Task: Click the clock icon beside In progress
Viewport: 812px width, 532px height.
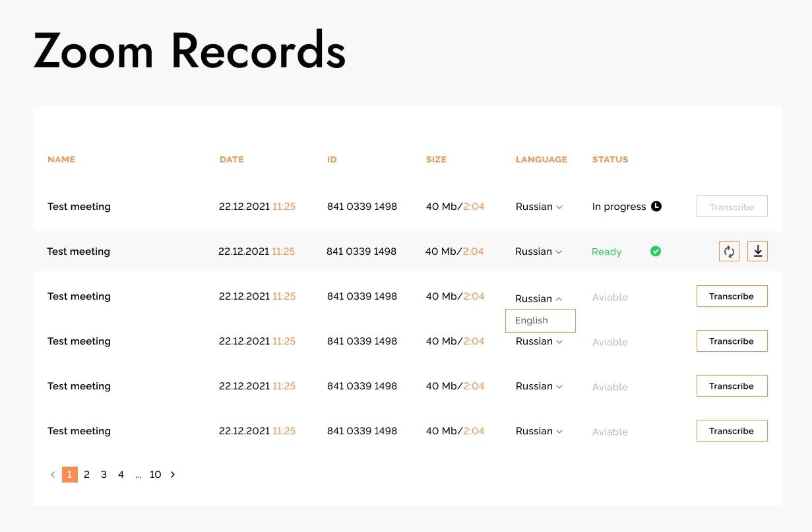Action: (656, 207)
